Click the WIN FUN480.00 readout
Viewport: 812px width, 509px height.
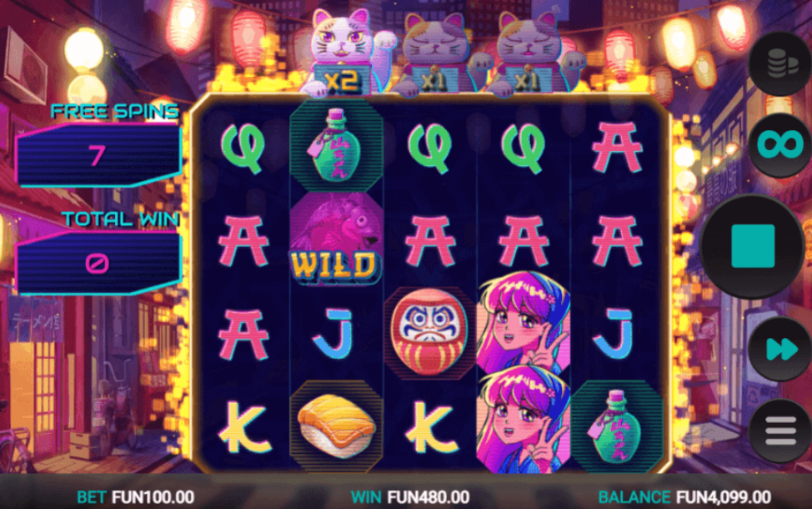tap(410, 497)
